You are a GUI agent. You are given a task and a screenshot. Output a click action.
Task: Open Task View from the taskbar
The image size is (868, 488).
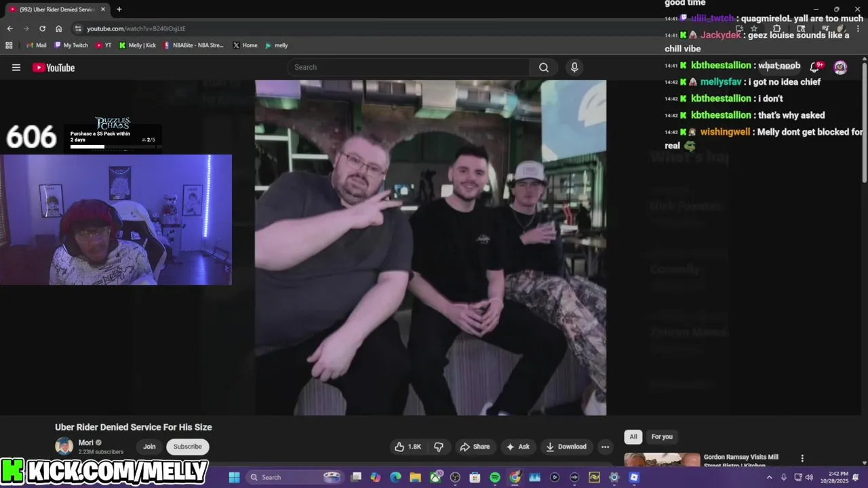click(356, 477)
